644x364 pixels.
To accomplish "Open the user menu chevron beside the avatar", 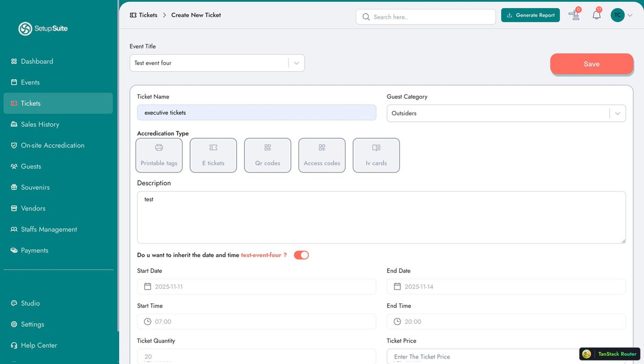I will [x=630, y=15].
